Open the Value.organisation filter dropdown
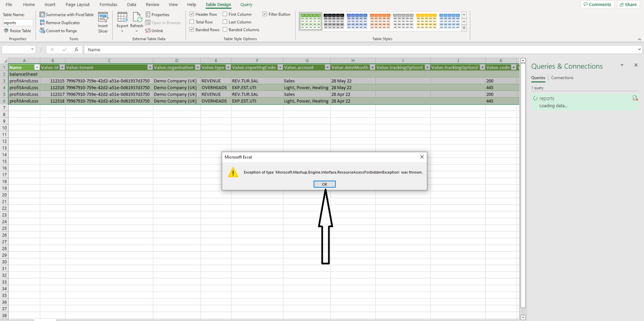Viewport: 644px width, 321px height. point(197,67)
